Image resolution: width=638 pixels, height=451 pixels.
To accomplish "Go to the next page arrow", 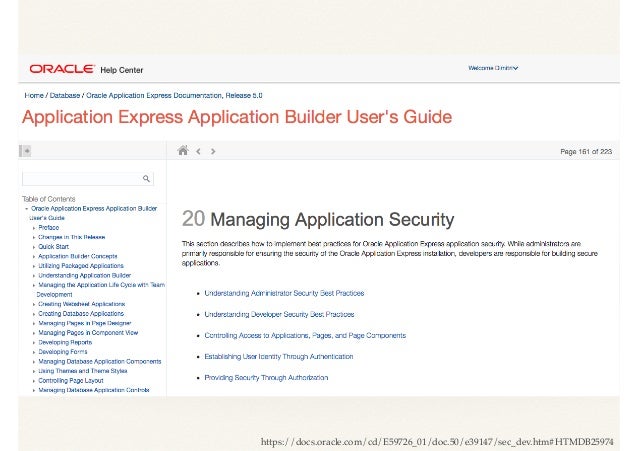I will click(x=212, y=151).
